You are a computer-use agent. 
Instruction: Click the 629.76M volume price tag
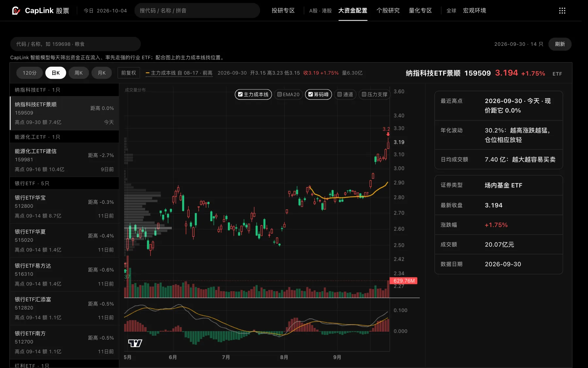tap(404, 281)
